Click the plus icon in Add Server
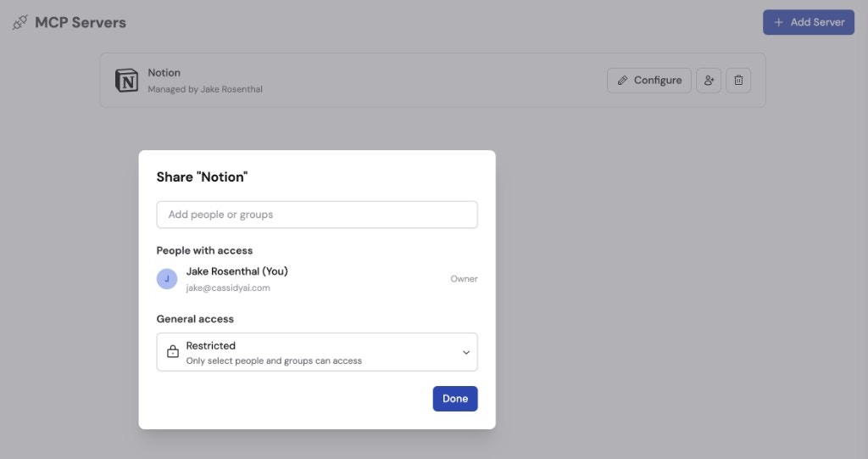 tap(778, 22)
